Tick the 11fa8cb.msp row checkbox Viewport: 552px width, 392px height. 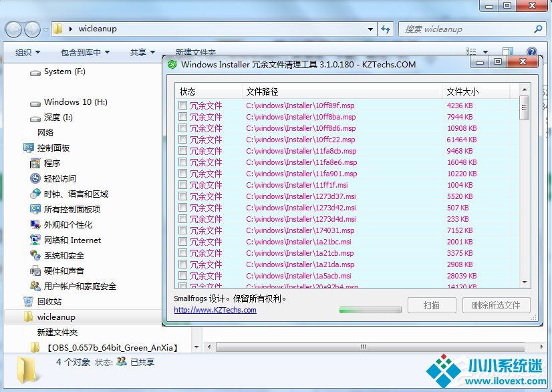tap(182, 151)
